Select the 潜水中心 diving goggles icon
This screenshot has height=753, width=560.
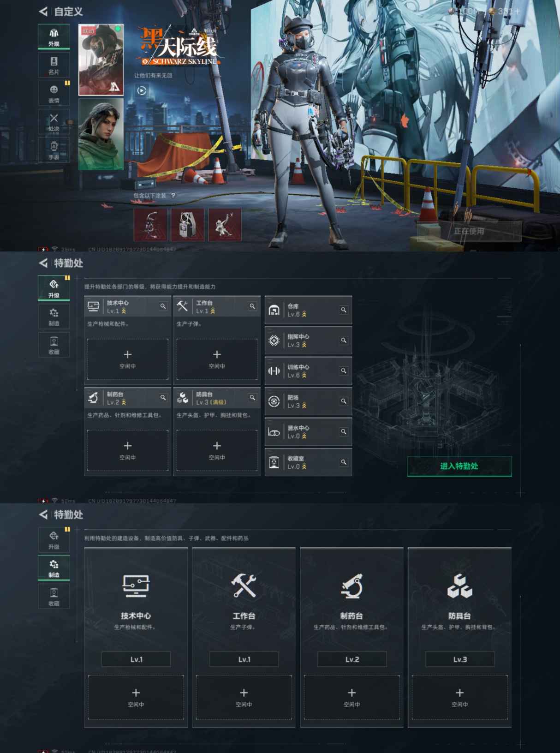pos(274,432)
